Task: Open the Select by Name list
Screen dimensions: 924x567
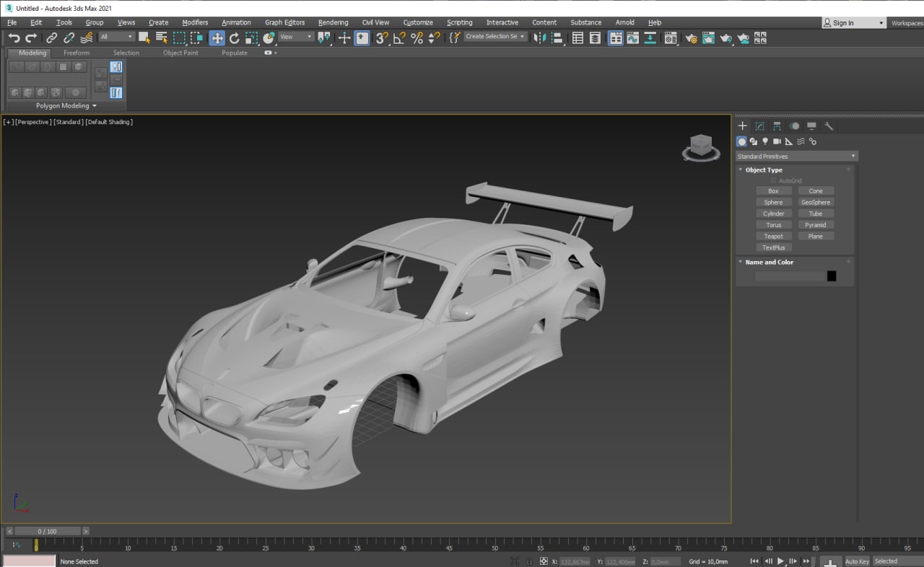Action: [x=162, y=38]
